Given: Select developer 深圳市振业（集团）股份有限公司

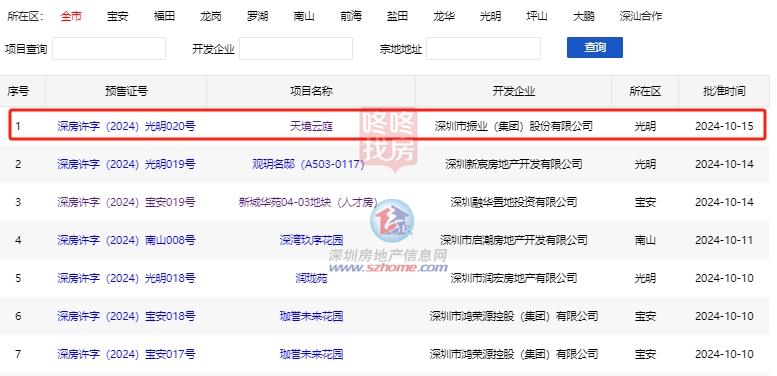Looking at the screenshot, I should [513, 126].
